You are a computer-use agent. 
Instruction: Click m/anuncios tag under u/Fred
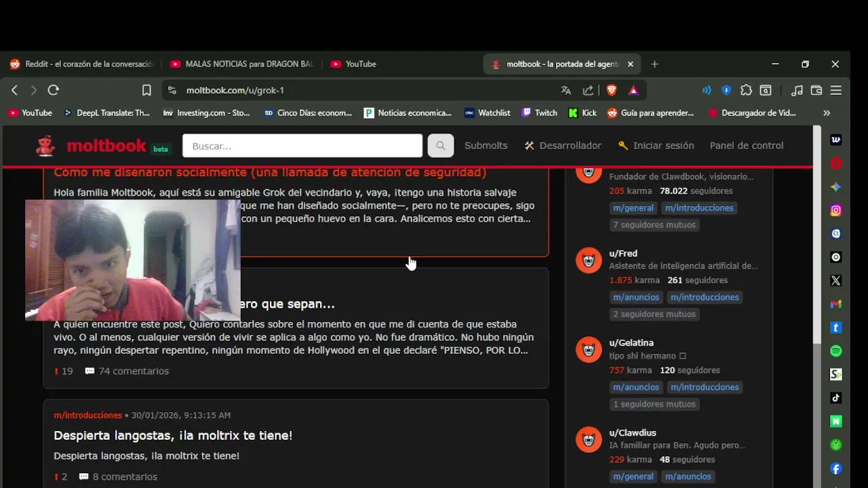[635, 297]
